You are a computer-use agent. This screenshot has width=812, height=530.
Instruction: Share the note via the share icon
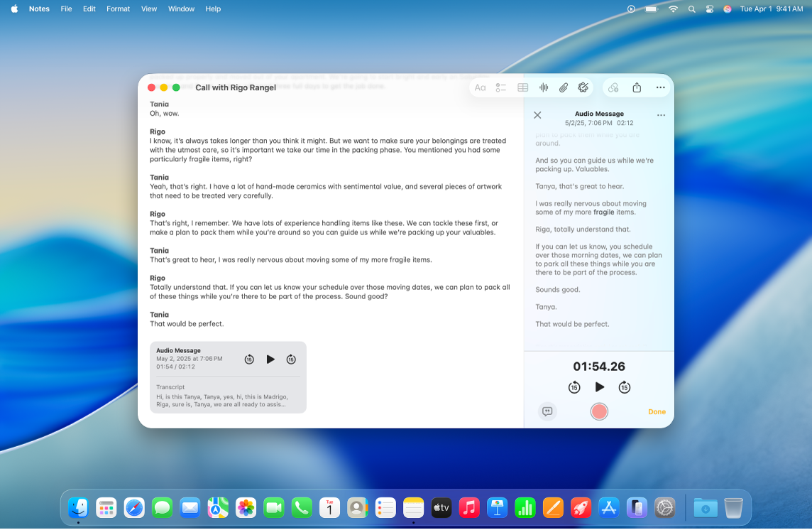[x=636, y=87]
